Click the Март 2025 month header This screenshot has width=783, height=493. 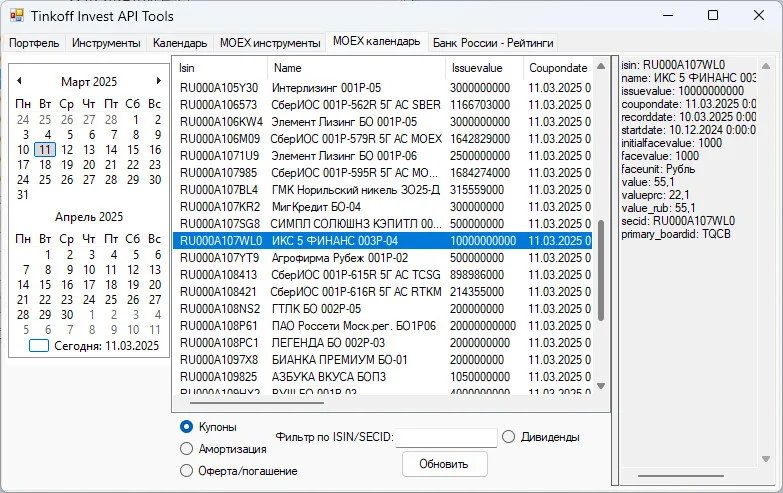[89, 81]
